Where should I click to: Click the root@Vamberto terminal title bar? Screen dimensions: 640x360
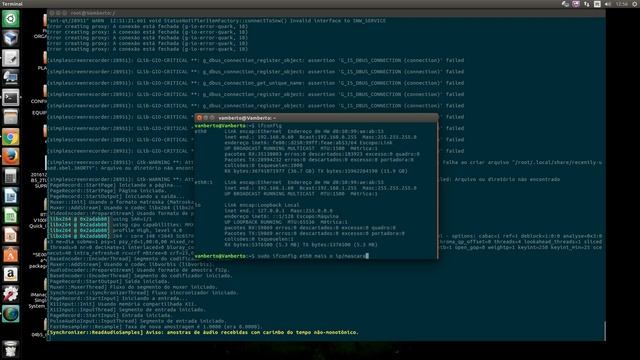coord(326,13)
